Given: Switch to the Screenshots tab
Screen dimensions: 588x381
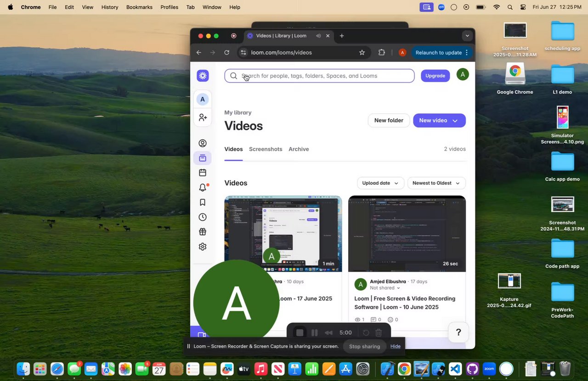Looking at the screenshot, I should [266, 149].
